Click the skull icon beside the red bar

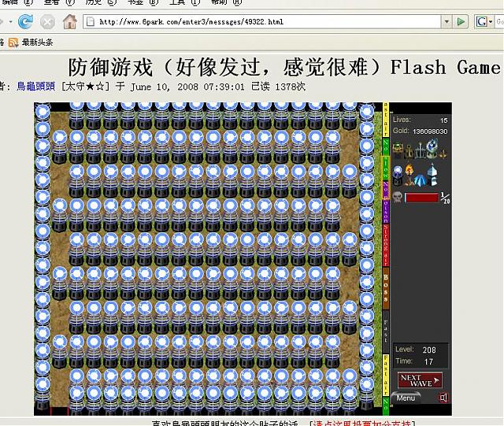tap(398, 198)
